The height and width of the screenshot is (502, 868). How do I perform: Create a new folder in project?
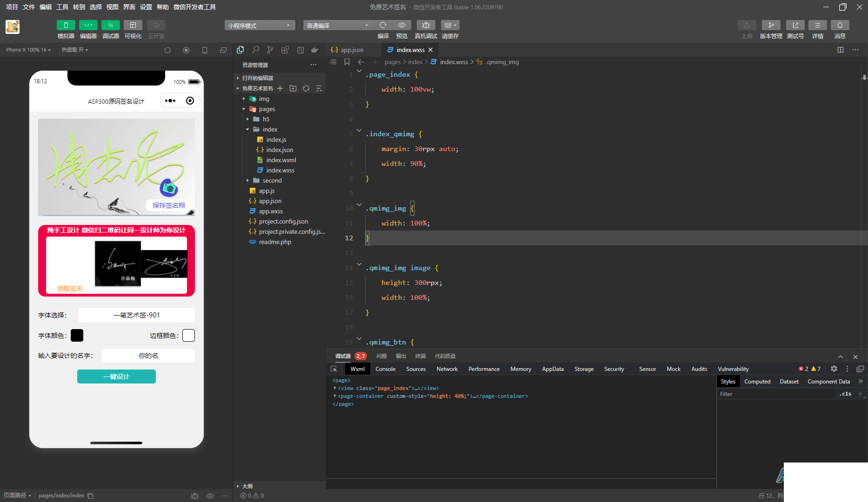point(293,88)
